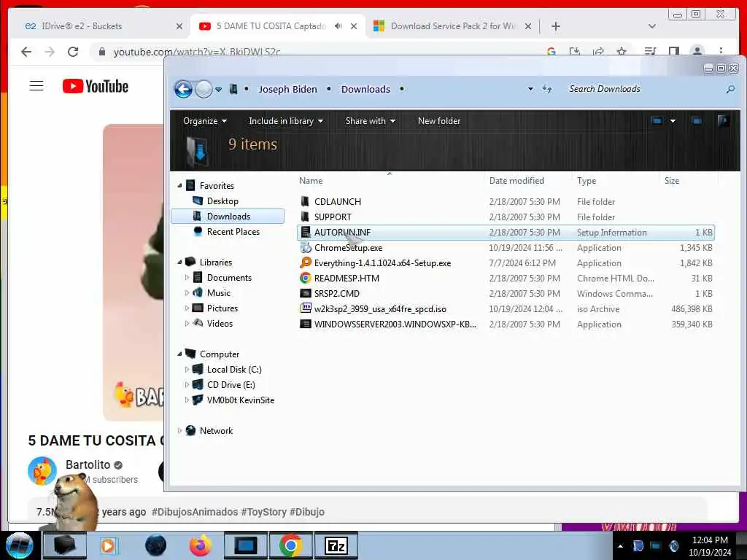Switch to Chrome on the taskbar

point(290,545)
